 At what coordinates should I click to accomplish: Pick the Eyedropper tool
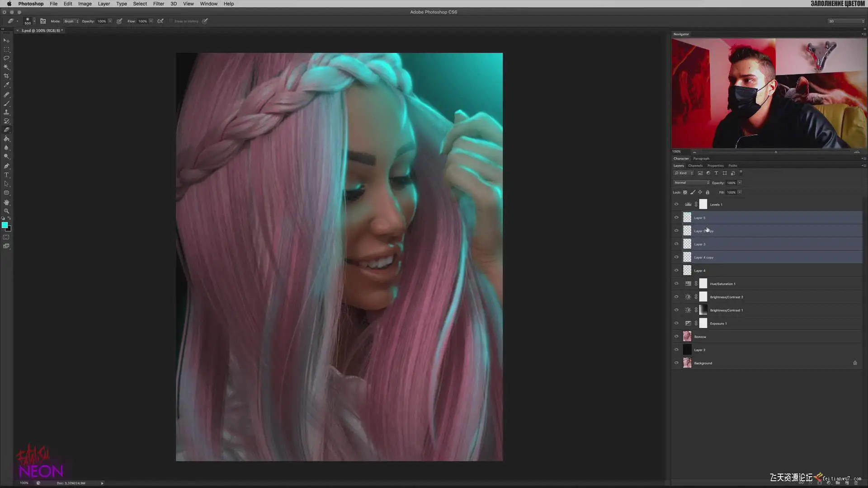point(6,85)
